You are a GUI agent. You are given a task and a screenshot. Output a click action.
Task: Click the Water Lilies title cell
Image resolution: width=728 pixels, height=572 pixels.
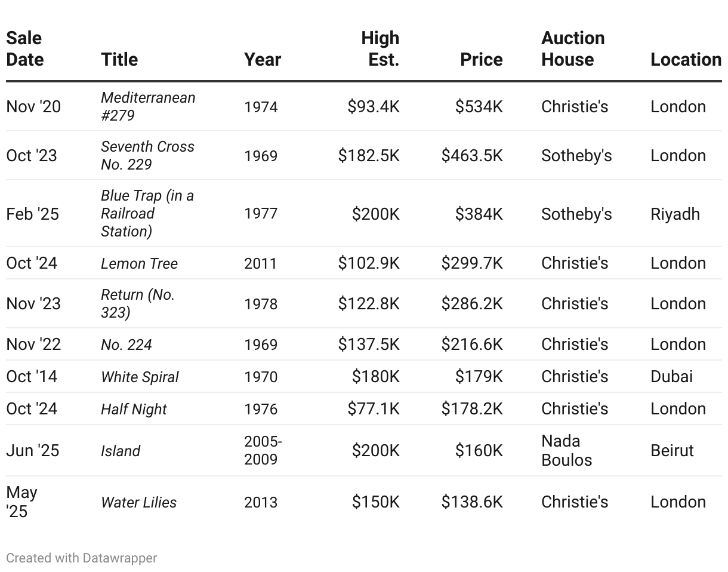138,502
